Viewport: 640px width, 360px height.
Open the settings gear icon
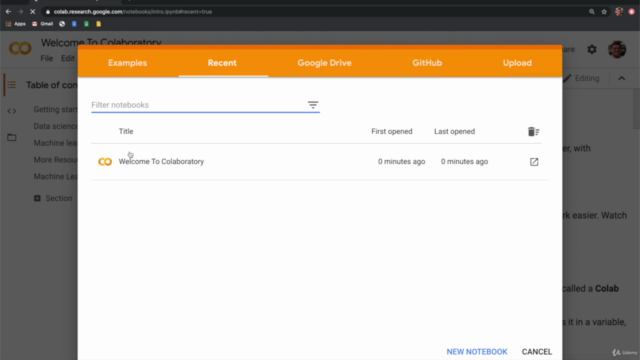[592, 49]
